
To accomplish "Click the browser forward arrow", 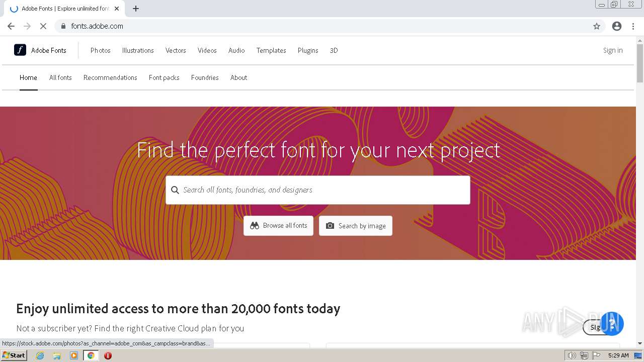I will tap(27, 26).
